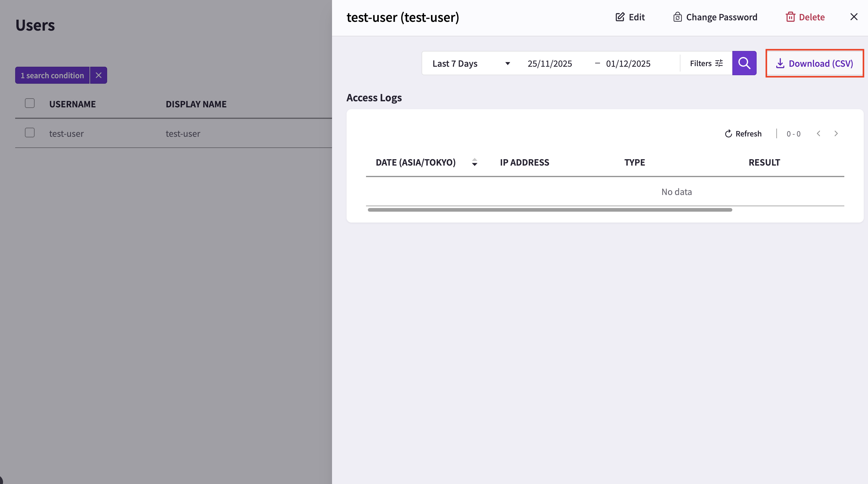Viewport: 868px width, 484px height.
Task: Click the USERNAME column header
Action: click(x=73, y=104)
